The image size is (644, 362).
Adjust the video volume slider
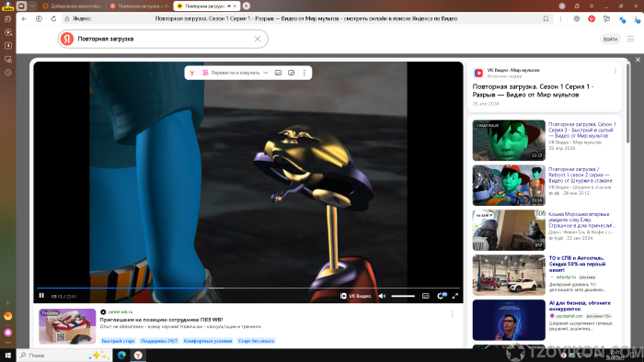403,296
